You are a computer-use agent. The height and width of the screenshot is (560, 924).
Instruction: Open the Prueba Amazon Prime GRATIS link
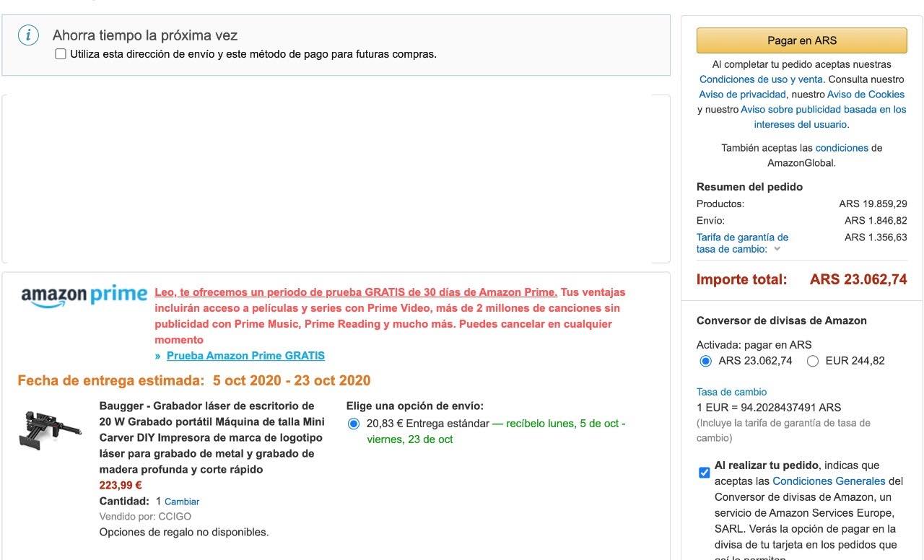(245, 356)
